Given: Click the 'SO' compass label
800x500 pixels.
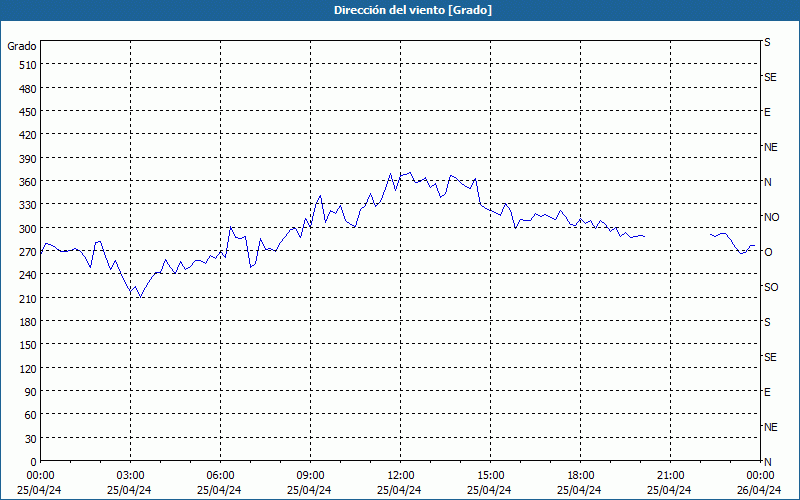Looking at the screenshot, I should coord(771,287).
